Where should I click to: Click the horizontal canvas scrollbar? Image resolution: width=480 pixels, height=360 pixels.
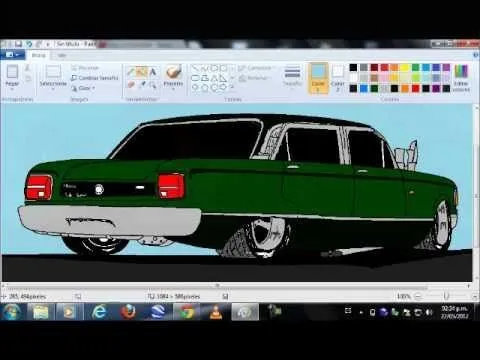(217, 287)
